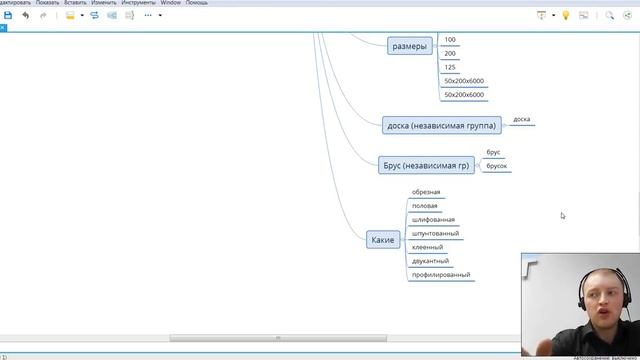Select the Какие topic
The width and height of the screenshot is (640, 360).
click(383, 240)
